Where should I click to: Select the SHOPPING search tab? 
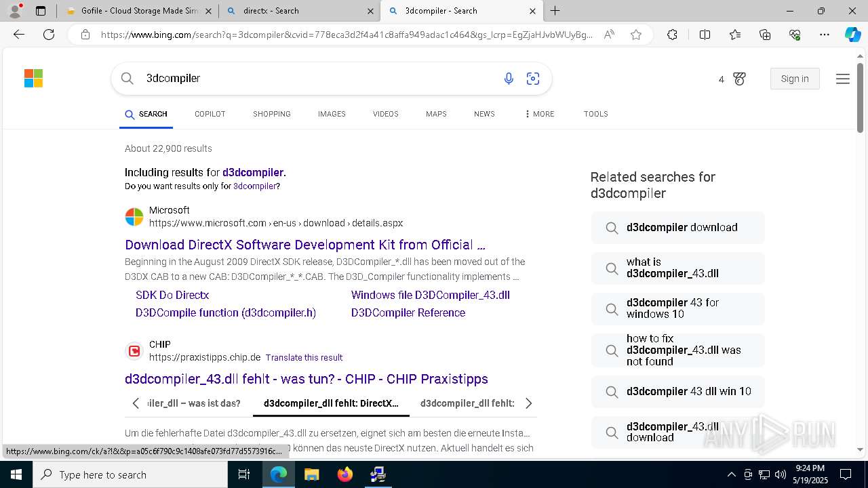click(x=272, y=114)
